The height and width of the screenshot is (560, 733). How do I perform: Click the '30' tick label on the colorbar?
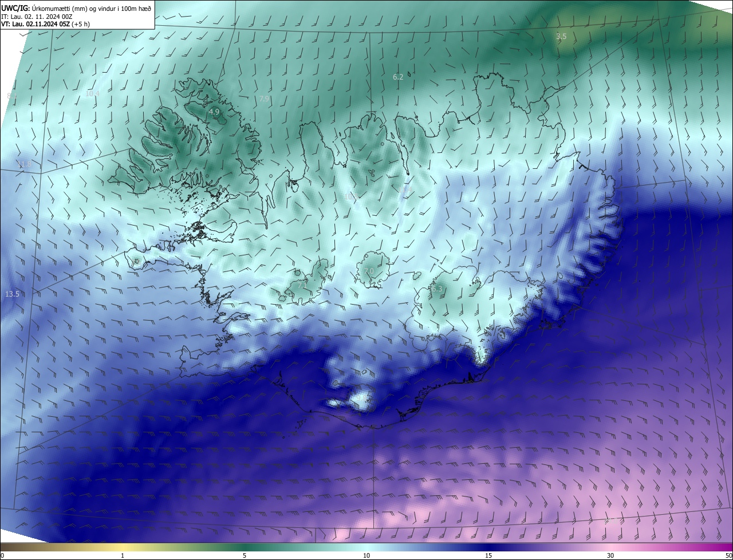[x=610, y=555]
